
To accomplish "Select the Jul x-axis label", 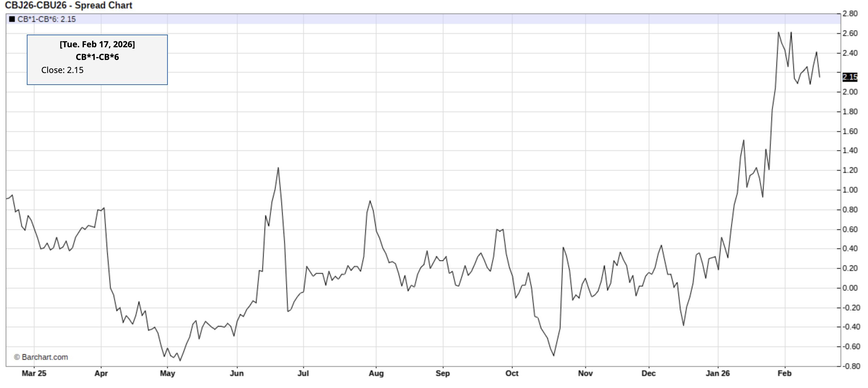I will [x=303, y=374].
